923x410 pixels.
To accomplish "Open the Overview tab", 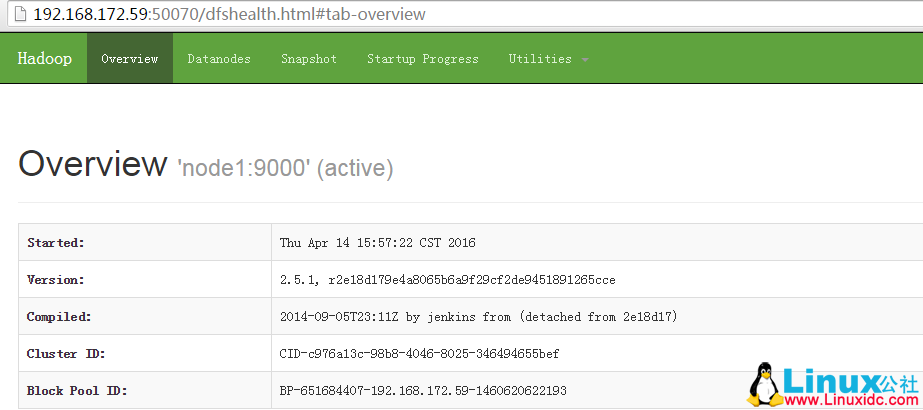I will [130, 59].
